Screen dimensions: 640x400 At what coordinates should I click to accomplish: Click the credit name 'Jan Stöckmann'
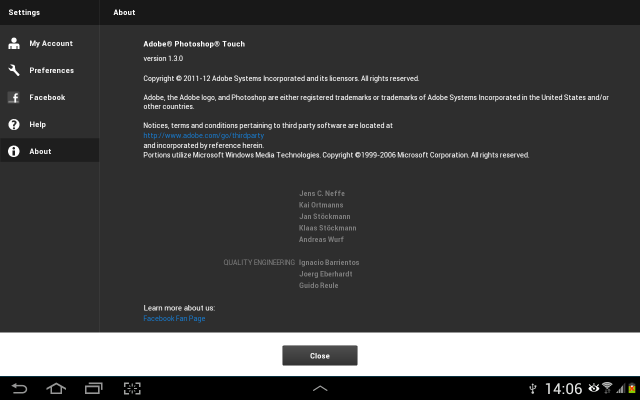pos(325,216)
